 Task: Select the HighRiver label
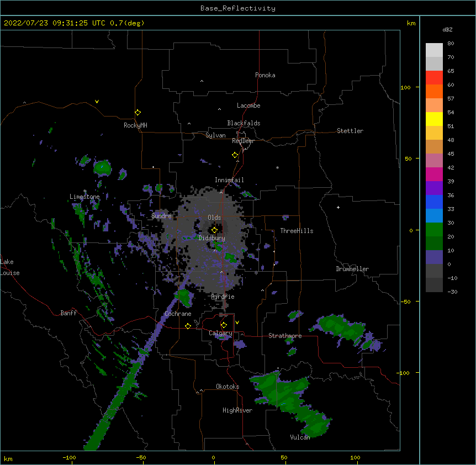point(237,410)
